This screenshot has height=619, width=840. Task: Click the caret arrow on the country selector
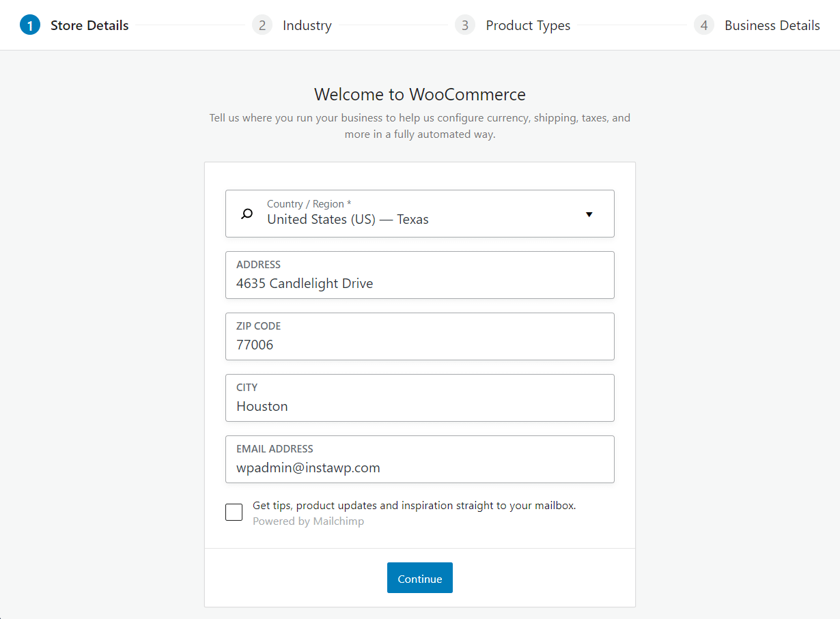coord(589,214)
